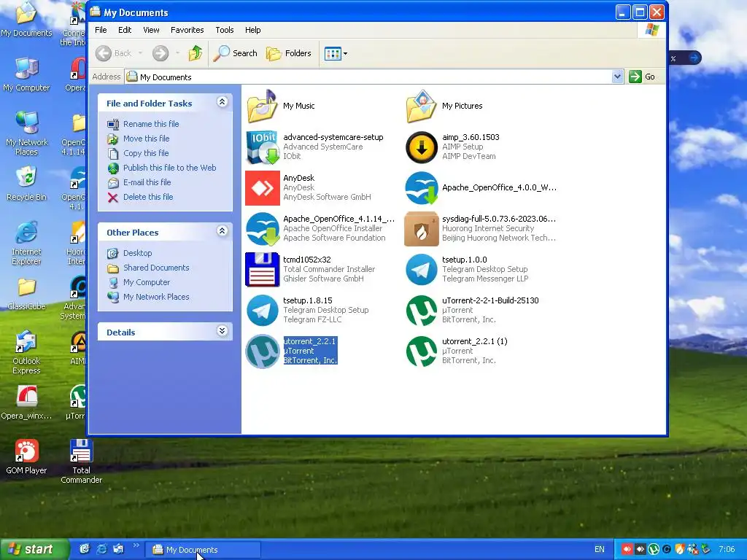Click the Back toolbar button
The height and width of the screenshot is (560, 747).
pos(114,53)
